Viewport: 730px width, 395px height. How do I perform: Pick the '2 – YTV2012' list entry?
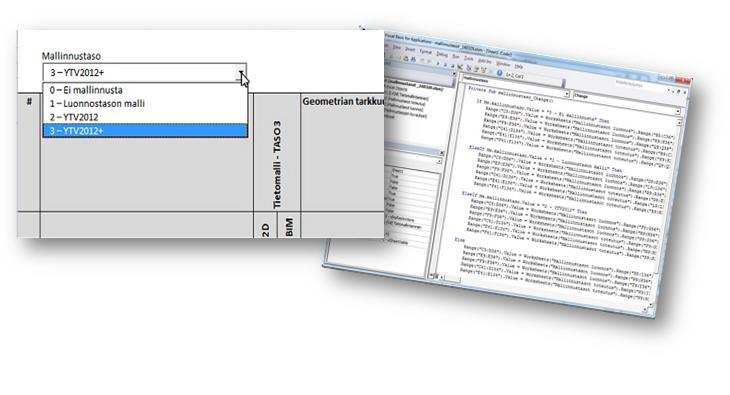click(145, 117)
